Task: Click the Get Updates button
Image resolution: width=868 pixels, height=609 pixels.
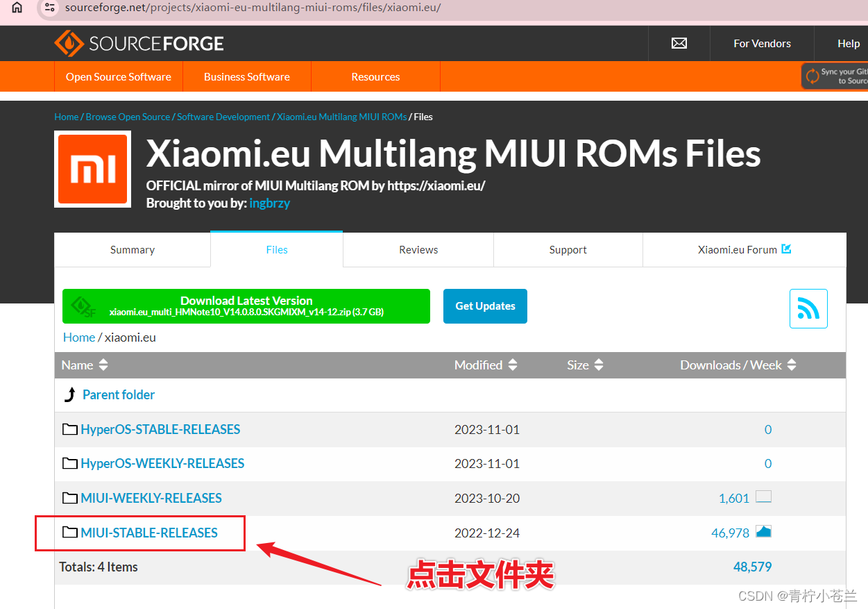Action: [485, 306]
